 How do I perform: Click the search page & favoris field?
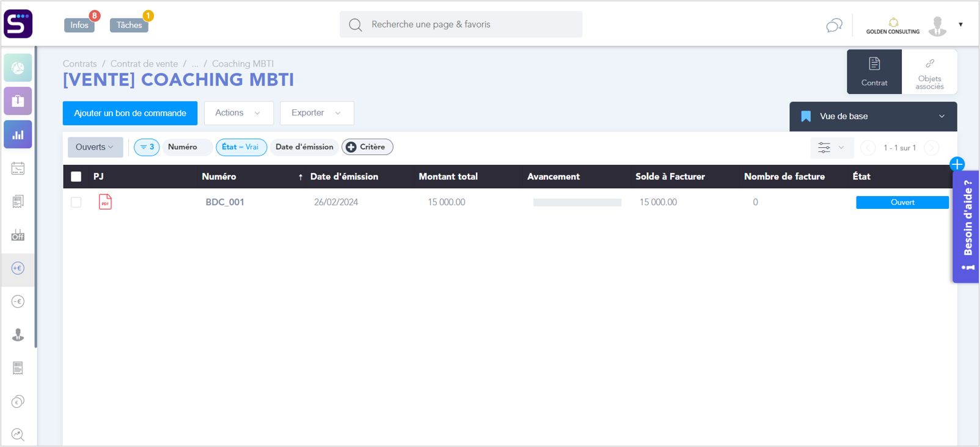click(x=461, y=24)
